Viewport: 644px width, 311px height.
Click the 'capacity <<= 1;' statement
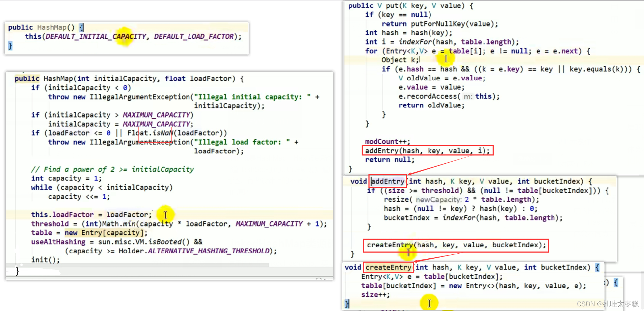[79, 197]
